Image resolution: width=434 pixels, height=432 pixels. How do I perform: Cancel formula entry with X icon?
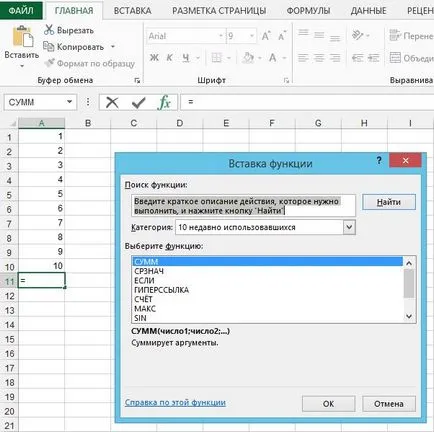pyautogui.click(x=112, y=102)
